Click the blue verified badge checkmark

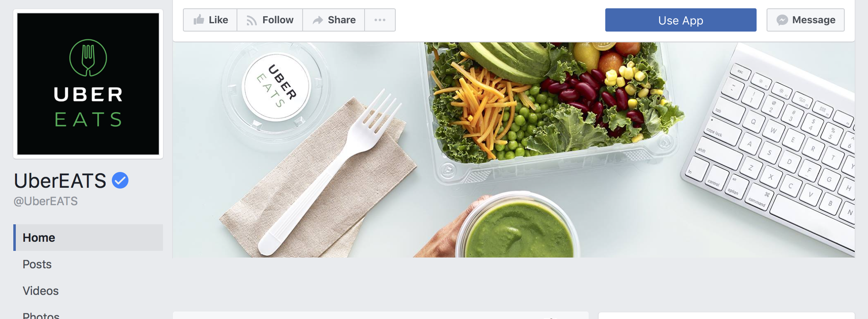(x=120, y=180)
